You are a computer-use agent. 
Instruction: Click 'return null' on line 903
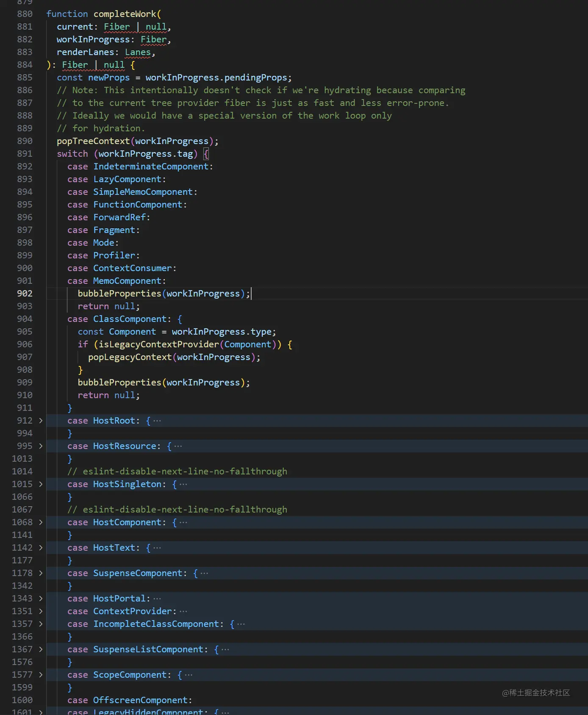(106, 306)
